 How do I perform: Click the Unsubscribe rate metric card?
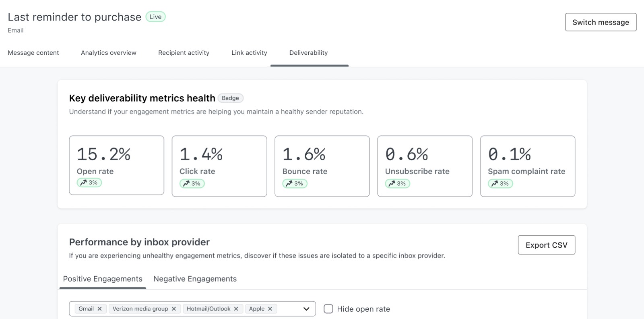pos(425,166)
